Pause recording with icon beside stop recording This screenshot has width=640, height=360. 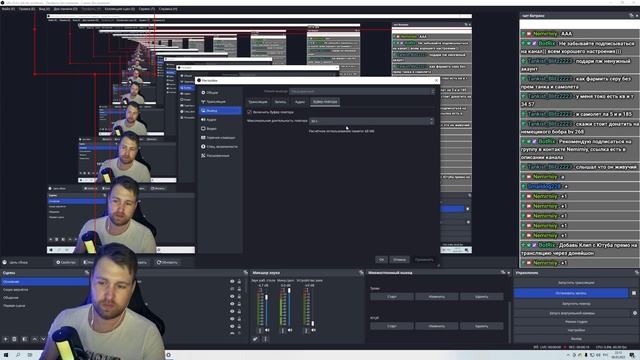point(634,293)
